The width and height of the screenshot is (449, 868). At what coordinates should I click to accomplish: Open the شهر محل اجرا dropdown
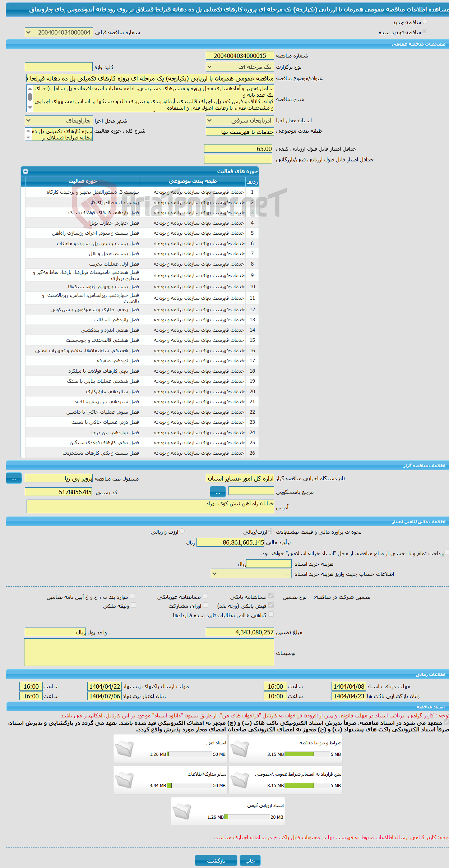point(59,120)
